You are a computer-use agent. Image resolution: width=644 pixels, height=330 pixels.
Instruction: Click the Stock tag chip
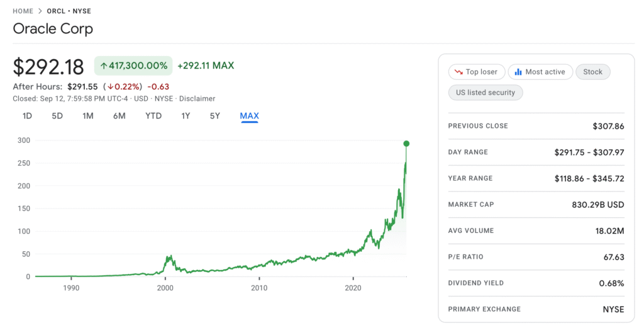[x=592, y=72]
